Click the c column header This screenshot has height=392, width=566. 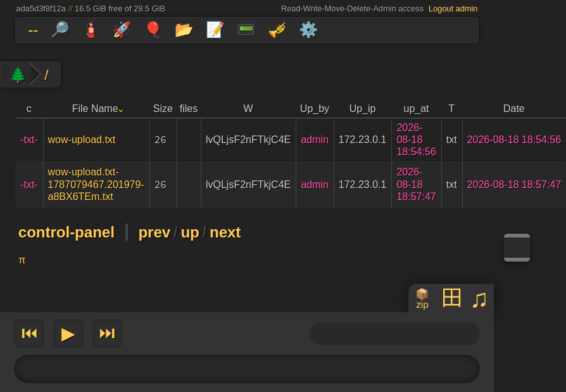pyautogui.click(x=29, y=109)
